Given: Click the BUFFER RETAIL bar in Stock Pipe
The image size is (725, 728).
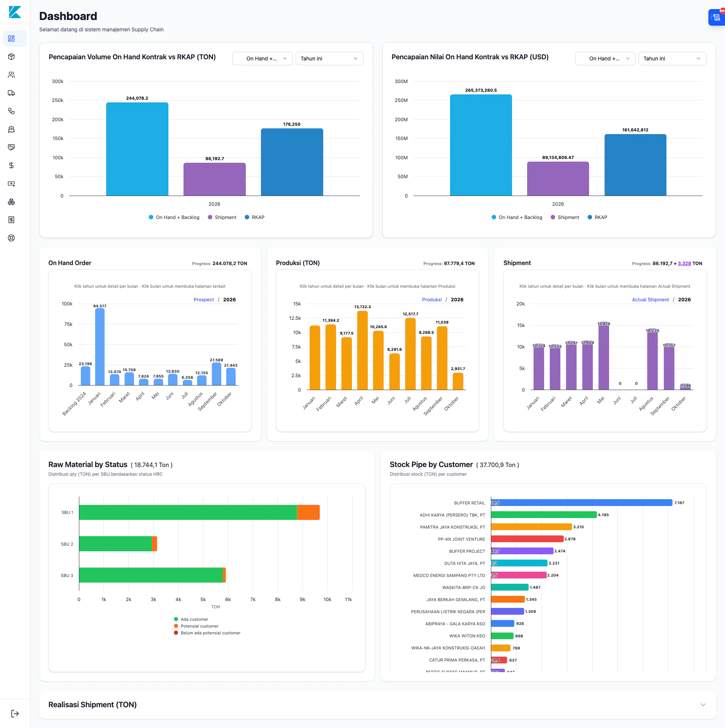Looking at the screenshot, I should [x=582, y=503].
